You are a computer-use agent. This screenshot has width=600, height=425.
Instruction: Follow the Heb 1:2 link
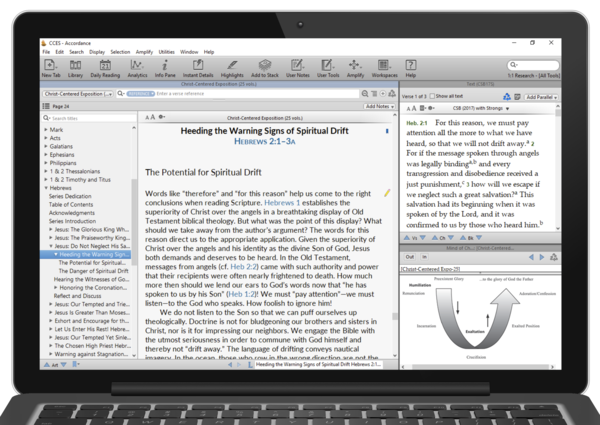tap(241, 294)
